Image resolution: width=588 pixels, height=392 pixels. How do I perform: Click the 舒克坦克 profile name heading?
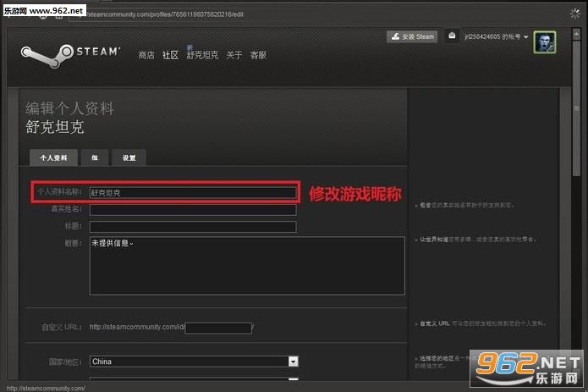click(55, 127)
